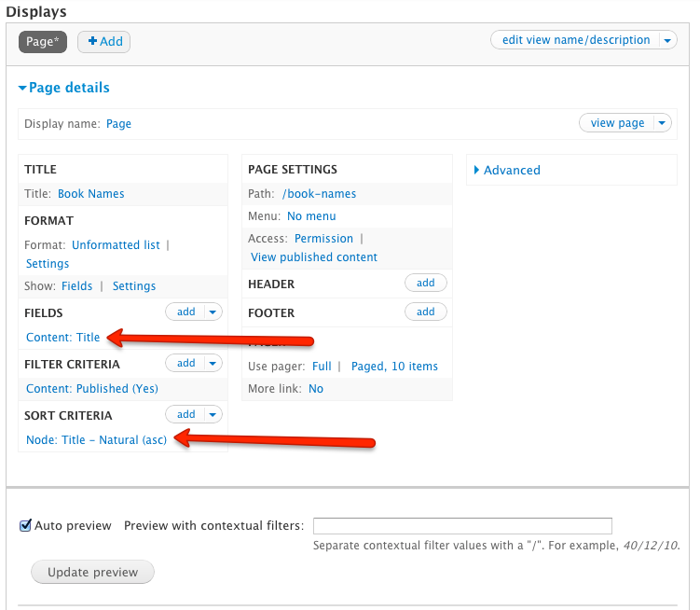Open Settings link in the Show row
The height and width of the screenshot is (610, 700).
134,286
